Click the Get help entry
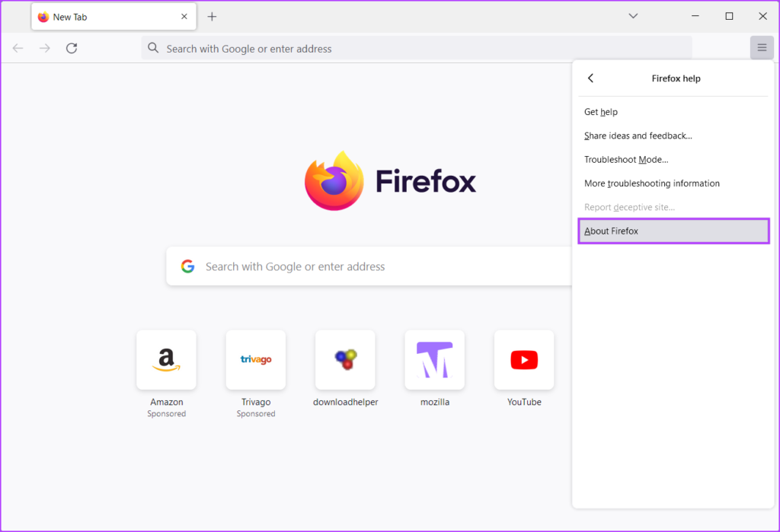The image size is (780, 532). pyautogui.click(x=601, y=112)
